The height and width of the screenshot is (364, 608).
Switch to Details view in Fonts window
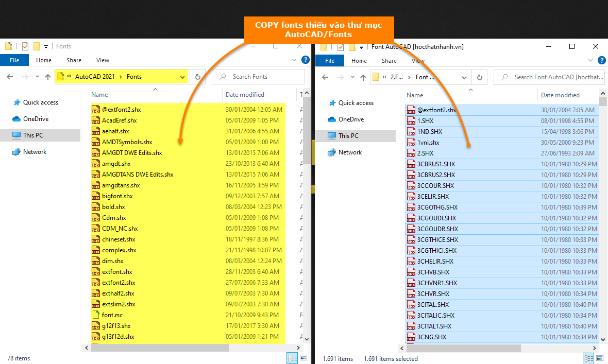(292, 358)
